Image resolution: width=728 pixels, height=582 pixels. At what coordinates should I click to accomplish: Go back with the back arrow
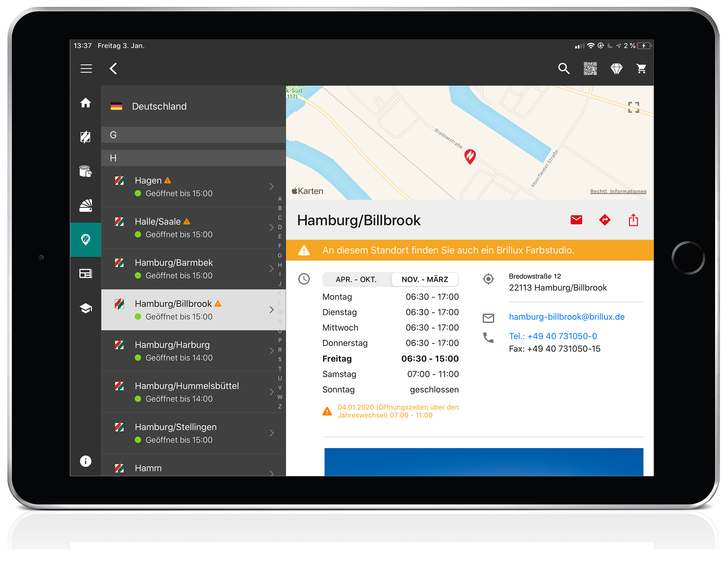[x=113, y=68]
